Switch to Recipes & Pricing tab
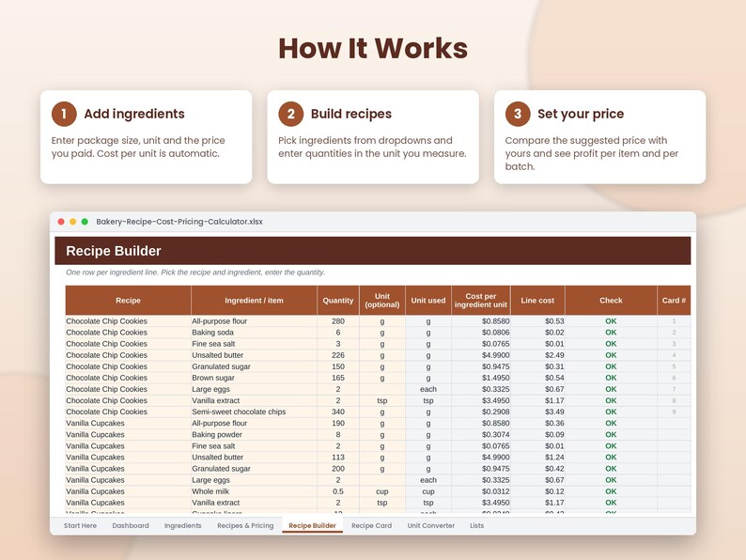Viewport: 746px width, 560px height. pos(245,525)
